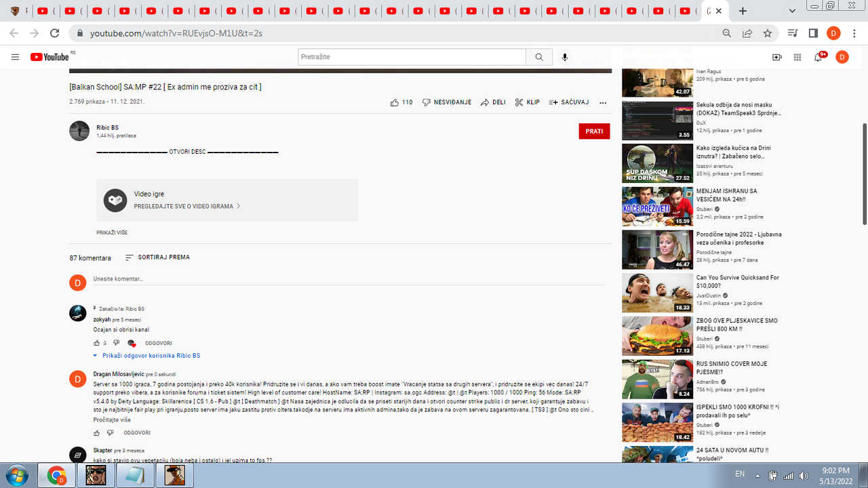This screenshot has height=488, width=868.
Task: Click the Chrome address bar URL
Action: coord(176,33)
